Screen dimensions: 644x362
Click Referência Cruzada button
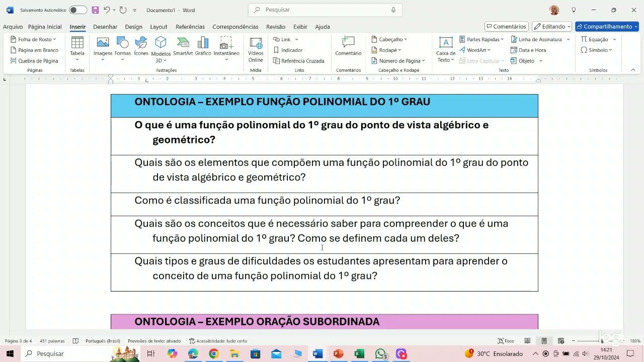298,61
